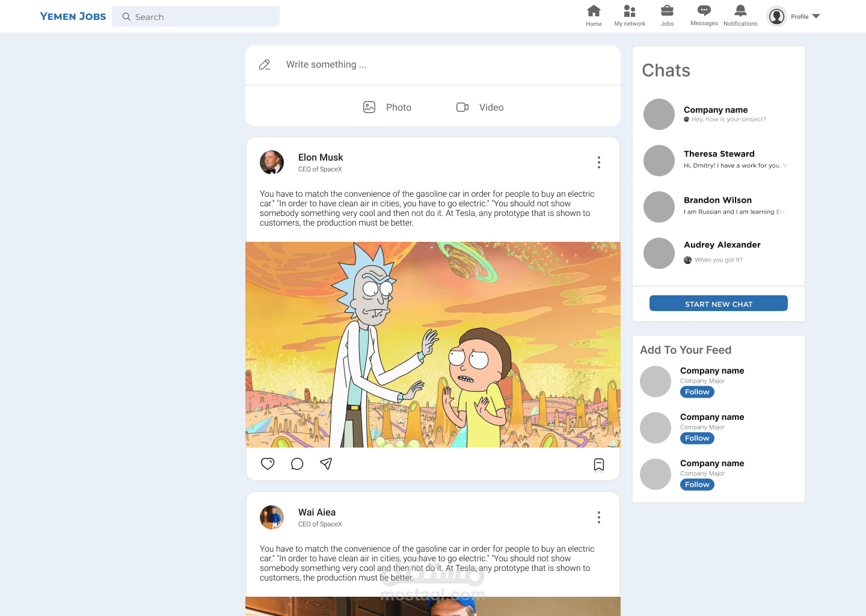Open the chat with Audrey Alexander
The image size is (866, 616).
719,253
